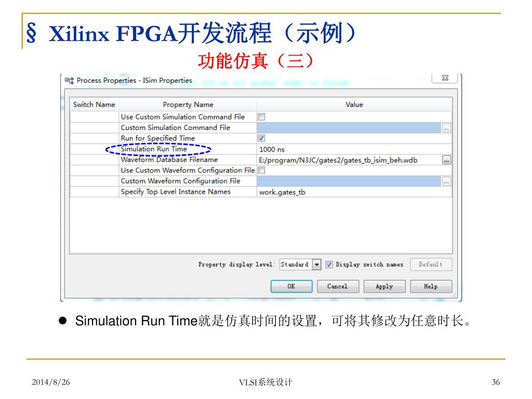Screen dimensions: 532x399
Task: Open the Property display level dropdown
Action: 316,264
